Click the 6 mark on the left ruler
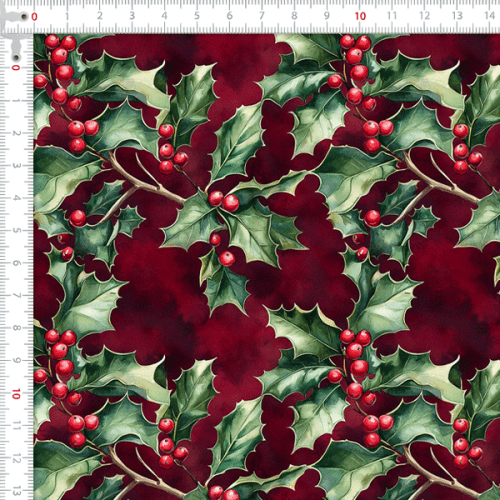500x500 pixels. pyautogui.click(x=16, y=263)
